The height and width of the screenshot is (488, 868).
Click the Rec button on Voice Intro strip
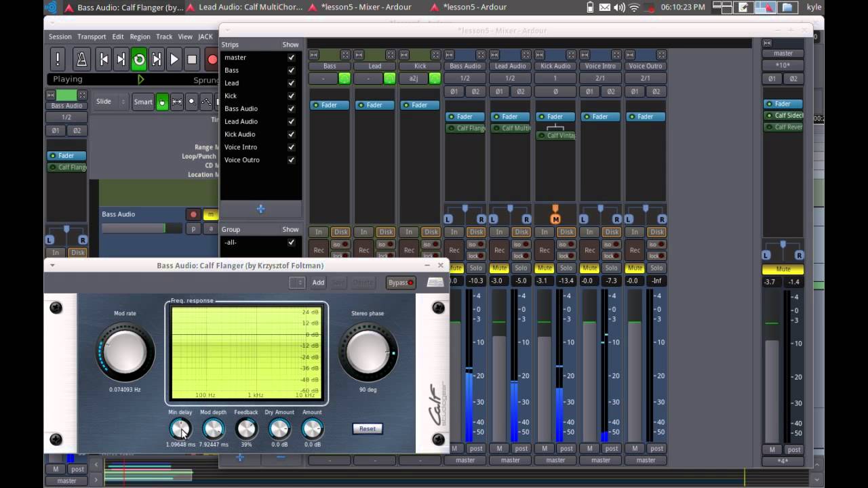pos(590,250)
